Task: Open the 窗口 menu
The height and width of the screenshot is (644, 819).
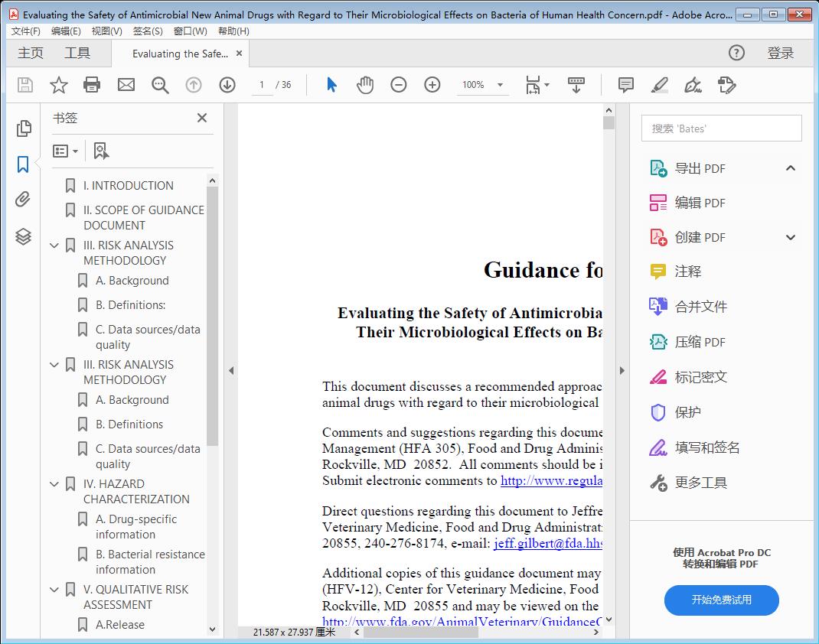Action: (190, 31)
